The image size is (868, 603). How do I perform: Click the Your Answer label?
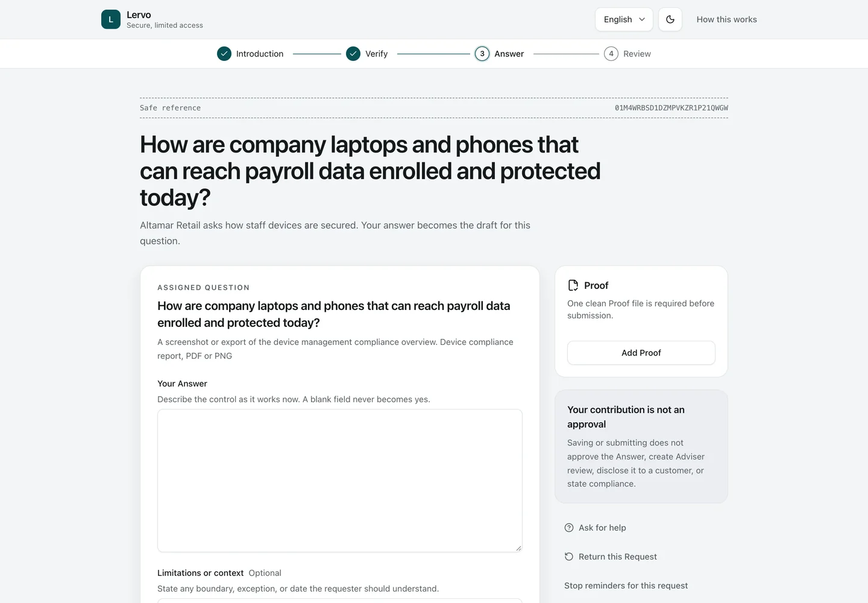182,384
